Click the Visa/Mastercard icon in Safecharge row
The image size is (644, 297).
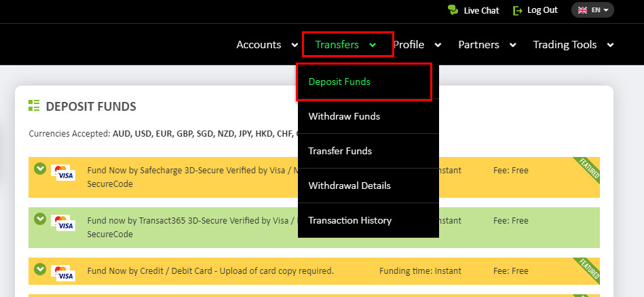[63, 173]
